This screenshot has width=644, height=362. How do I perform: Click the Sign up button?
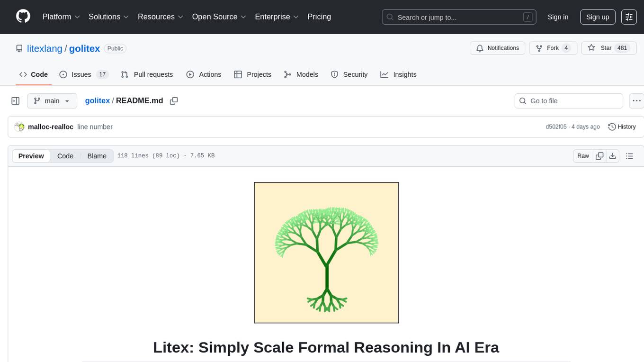click(x=598, y=17)
